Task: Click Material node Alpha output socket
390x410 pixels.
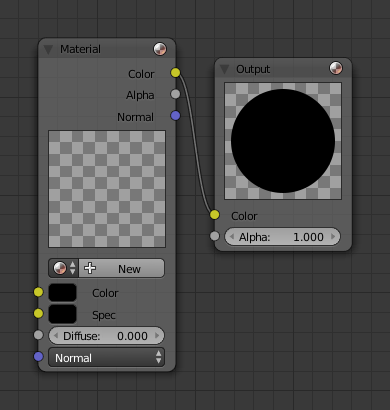Action: [x=175, y=94]
